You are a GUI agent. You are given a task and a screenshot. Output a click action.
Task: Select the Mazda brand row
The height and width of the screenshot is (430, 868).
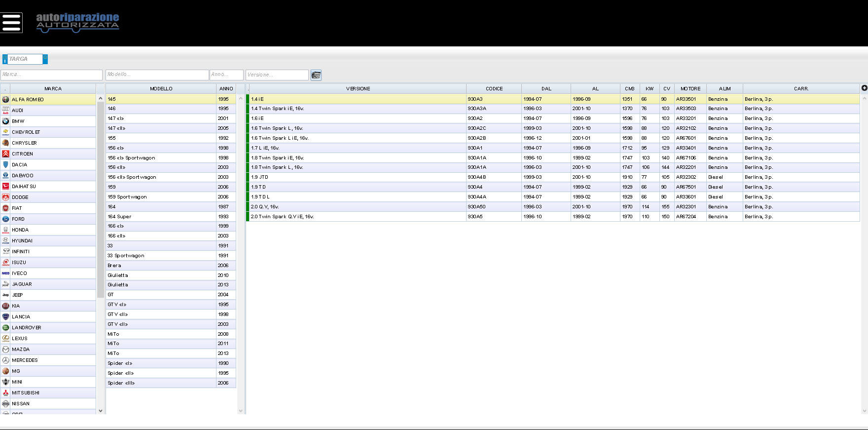coord(48,350)
